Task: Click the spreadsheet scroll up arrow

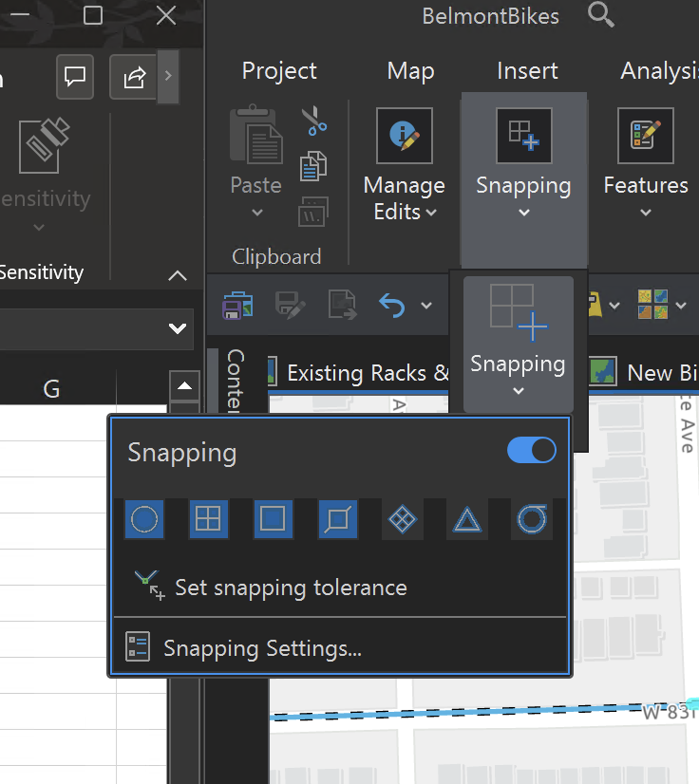Action: point(184,385)
